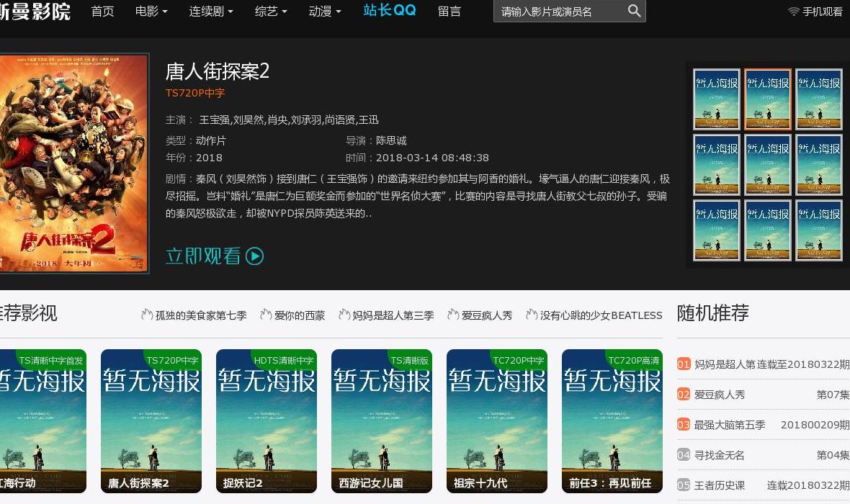This screenshot has height=504, width=850.
Task: Click director name 陈思诚
Action: (391, 140)
